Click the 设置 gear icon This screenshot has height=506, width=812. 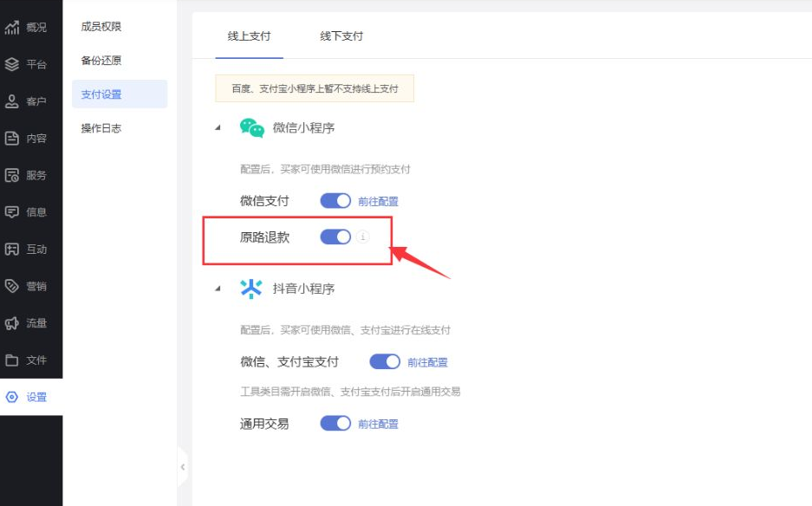click(x=12, y=397)
